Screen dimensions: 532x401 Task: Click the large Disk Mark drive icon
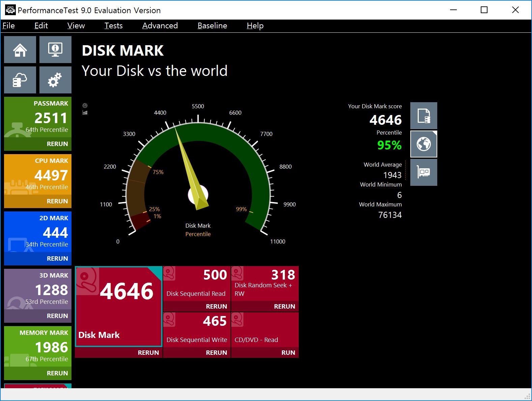pos(88,281)
